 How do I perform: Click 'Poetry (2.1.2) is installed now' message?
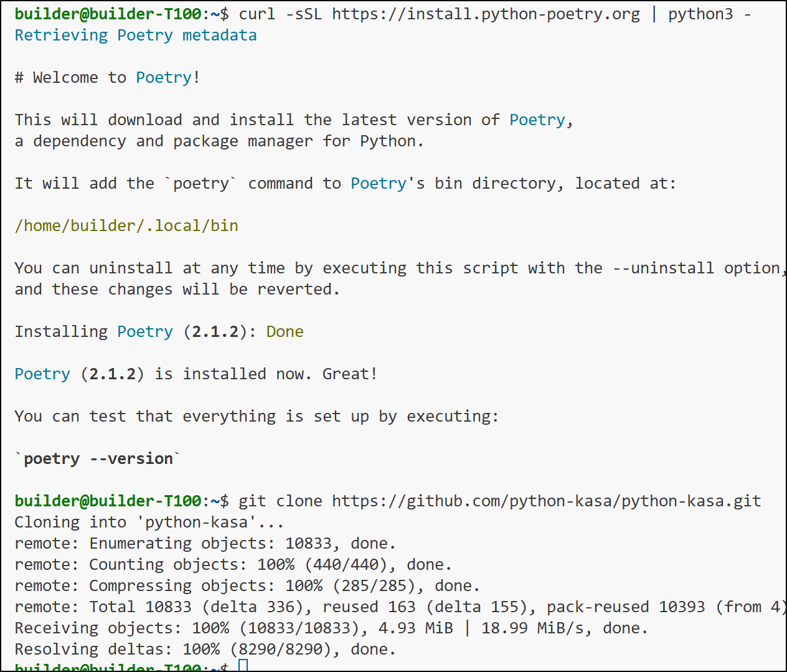pyautogui.click(x=196, y=374)
